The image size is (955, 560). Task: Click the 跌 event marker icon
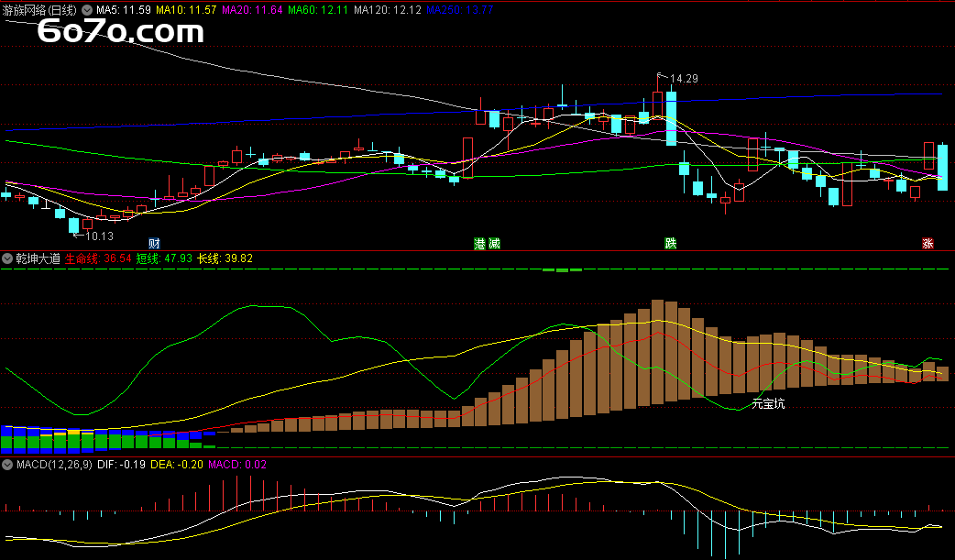pyautogui.click(x=671, y=244)
